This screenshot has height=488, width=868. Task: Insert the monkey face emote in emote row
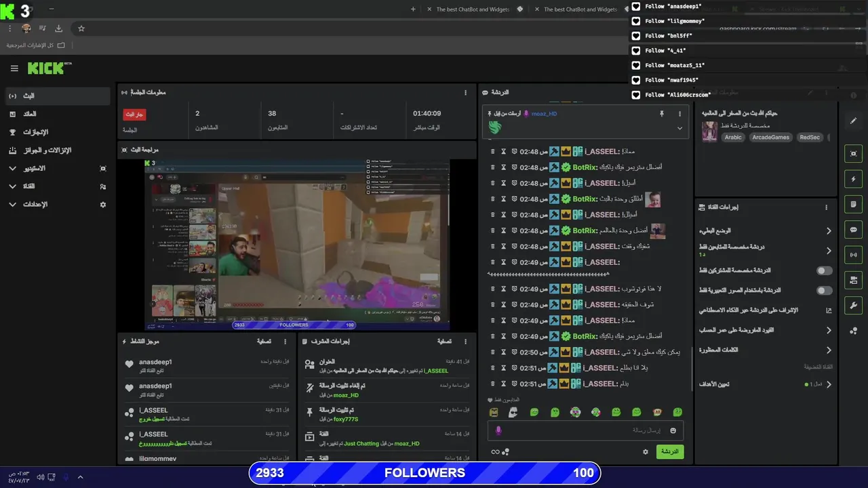[657, 412]
